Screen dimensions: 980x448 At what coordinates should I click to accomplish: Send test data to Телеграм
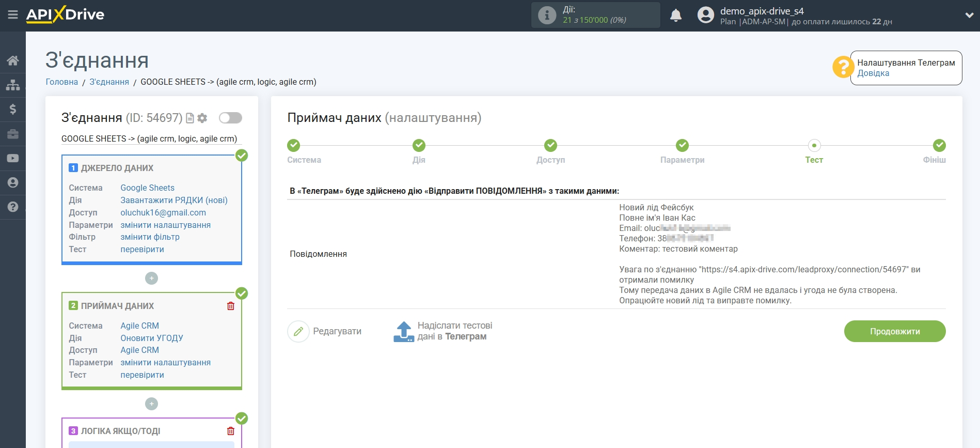pos(454,331)
